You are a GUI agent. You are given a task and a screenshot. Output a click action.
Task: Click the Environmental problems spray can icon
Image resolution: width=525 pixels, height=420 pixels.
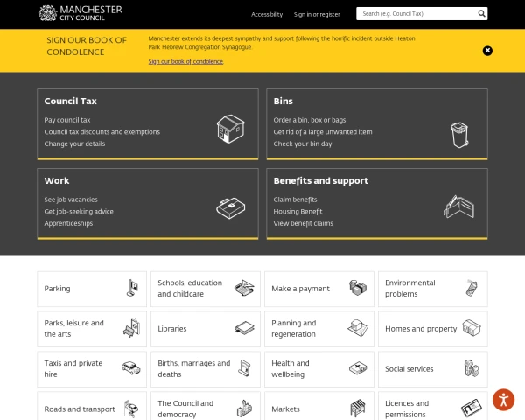[472, 288]
